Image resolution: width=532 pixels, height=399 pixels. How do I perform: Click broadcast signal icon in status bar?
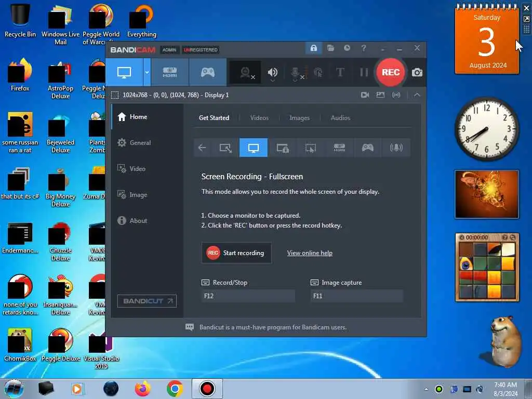pyautogui.click(x=396, y=95)
